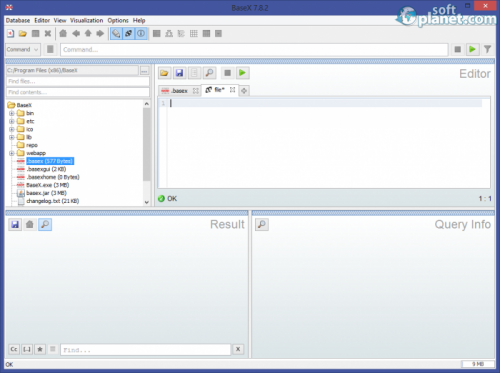This screenshot has width=500, height=373.
Task: Stop query in Editor panel
Action: pyautogui.click(x=228, y=73)
